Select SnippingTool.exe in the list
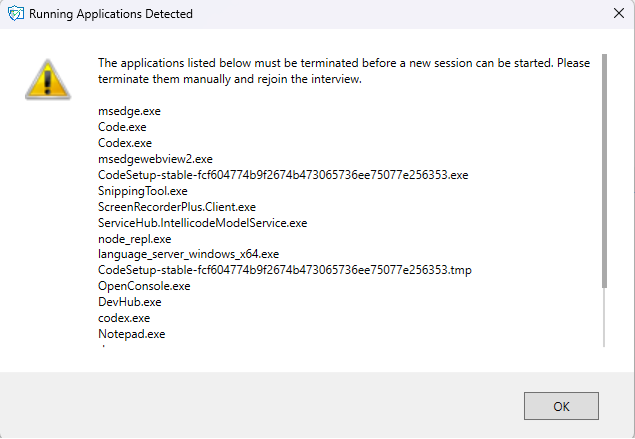Image resolution: width=635 pixels, height=439 pixels. click(143, 191)
